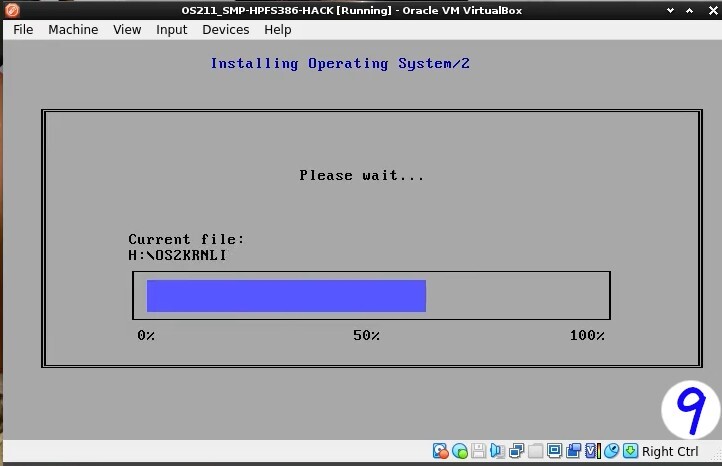Screen dimensions: 722x466
Task: Click the 'Installing Operating System/2' heading
Action: [x=340, y=64]
